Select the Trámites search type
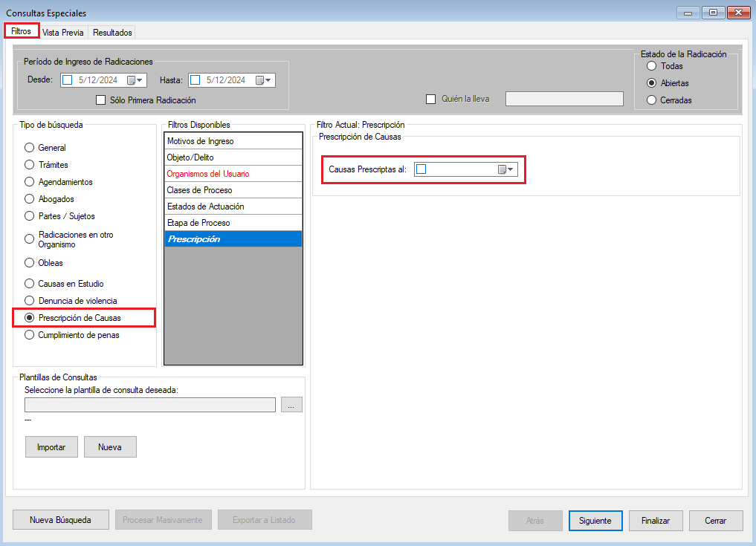 coord(30,165)
